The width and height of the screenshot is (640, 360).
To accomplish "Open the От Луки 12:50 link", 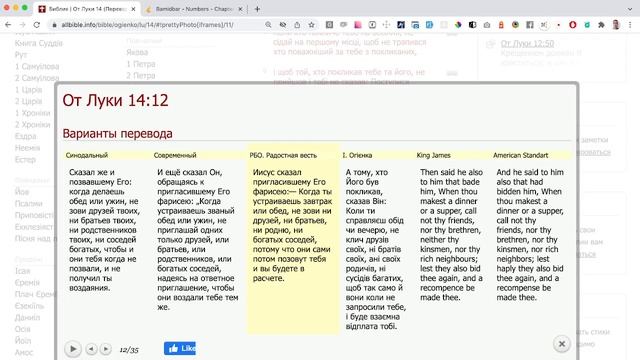I will point(527,43).
